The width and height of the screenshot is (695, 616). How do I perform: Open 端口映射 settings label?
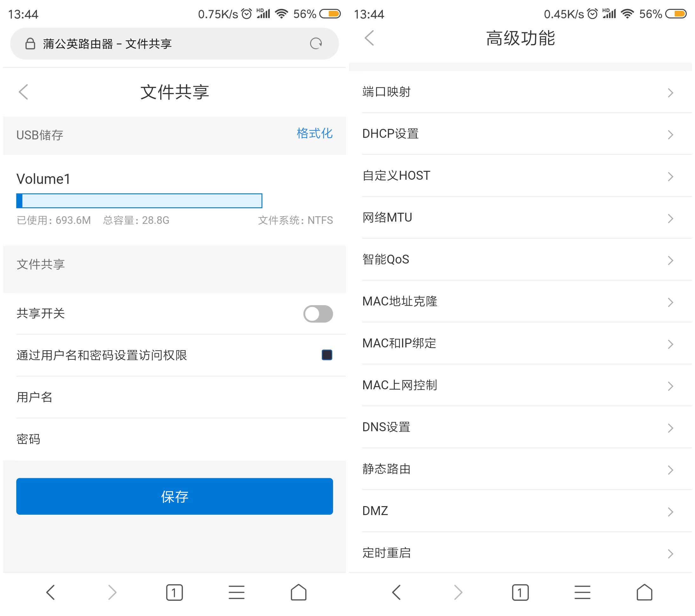(386, 92)
